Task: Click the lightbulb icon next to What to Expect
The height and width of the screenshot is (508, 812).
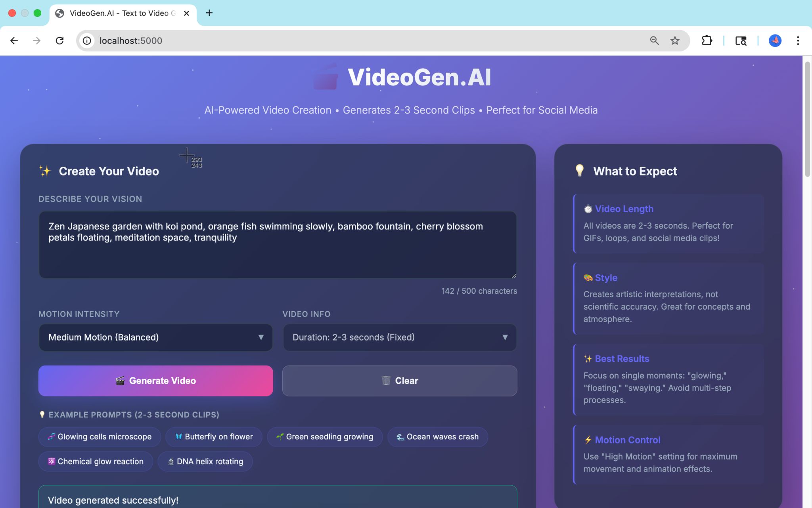Action: [x=580, y=171]
